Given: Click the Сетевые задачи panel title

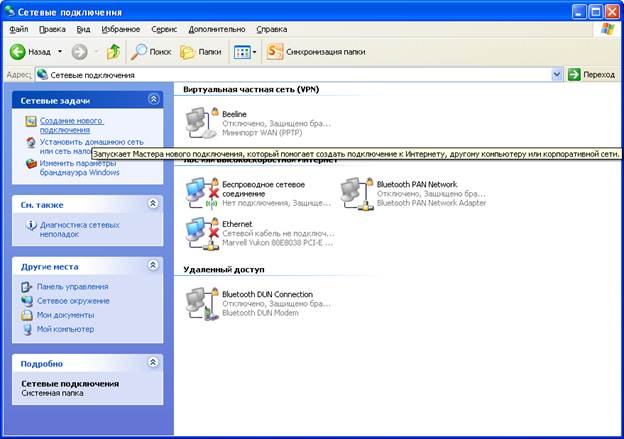Looking at the screenshot, I should pyautogui.click(x=55, y=101).
